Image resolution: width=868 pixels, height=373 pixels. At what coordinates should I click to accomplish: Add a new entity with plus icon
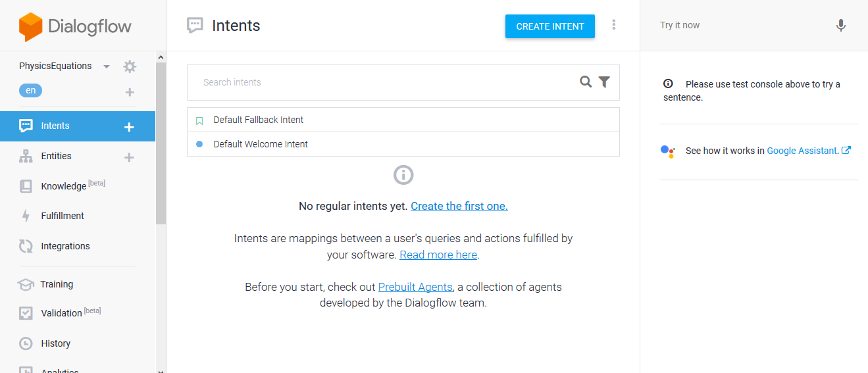click(x=130, y=157)
